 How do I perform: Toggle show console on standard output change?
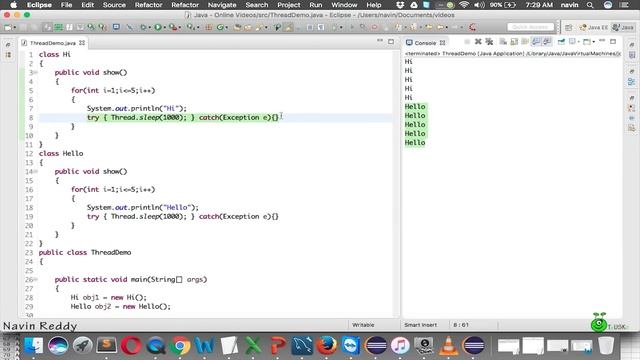point(536,42)
